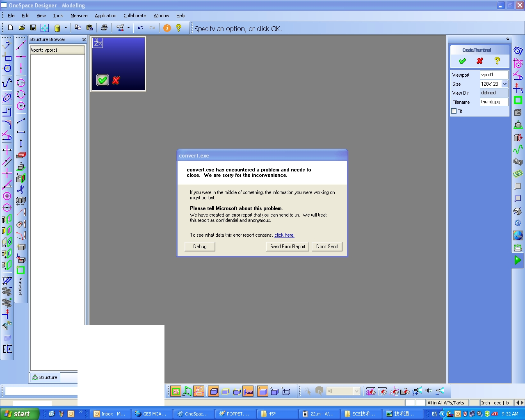The height and width of the screenshot is (420, 525).
Task: Select the Line tool in the left toolbar
Action: (21, 45)
